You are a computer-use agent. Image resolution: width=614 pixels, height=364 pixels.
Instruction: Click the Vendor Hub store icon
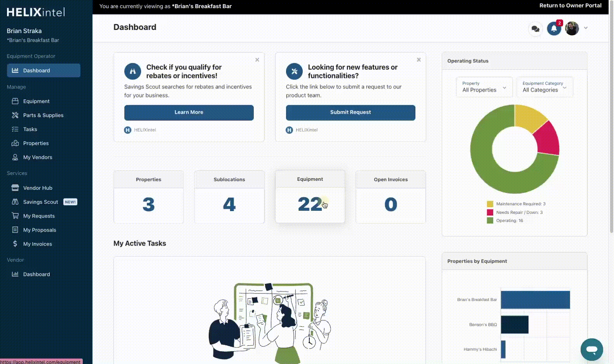pos(15,188)
